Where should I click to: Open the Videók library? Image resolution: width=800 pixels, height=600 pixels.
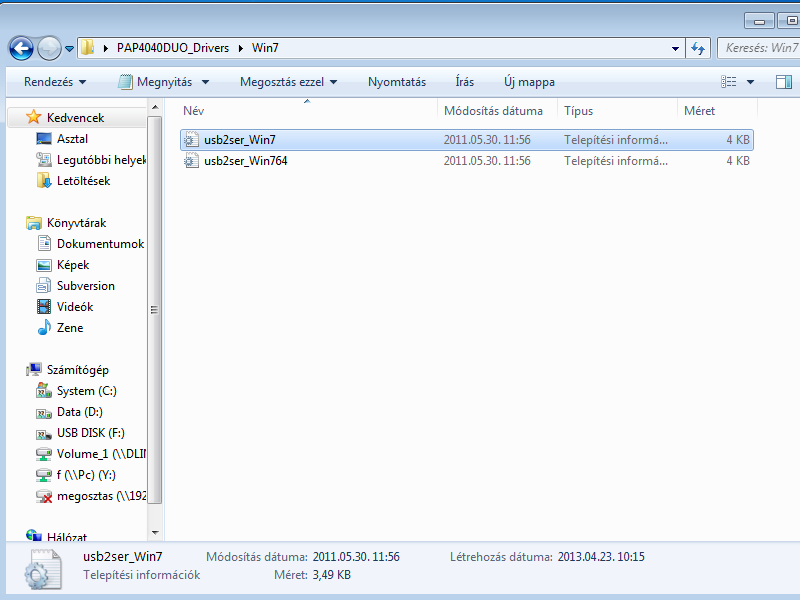74,307
